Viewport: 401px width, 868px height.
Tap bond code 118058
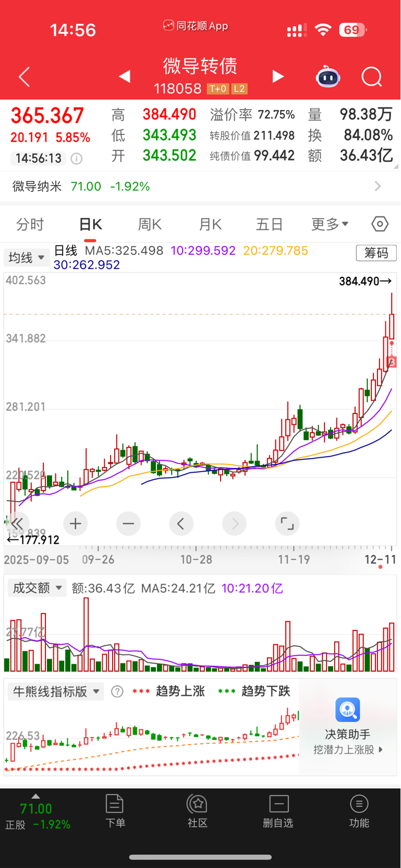pos(177,89)
